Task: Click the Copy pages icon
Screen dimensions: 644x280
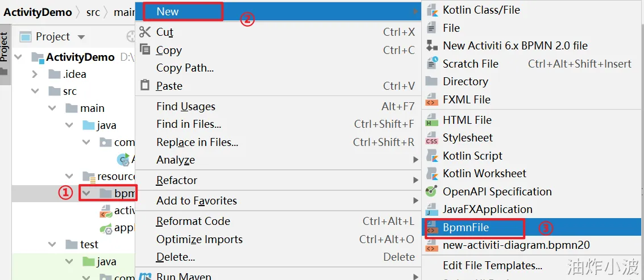Action: click(145, 50)
